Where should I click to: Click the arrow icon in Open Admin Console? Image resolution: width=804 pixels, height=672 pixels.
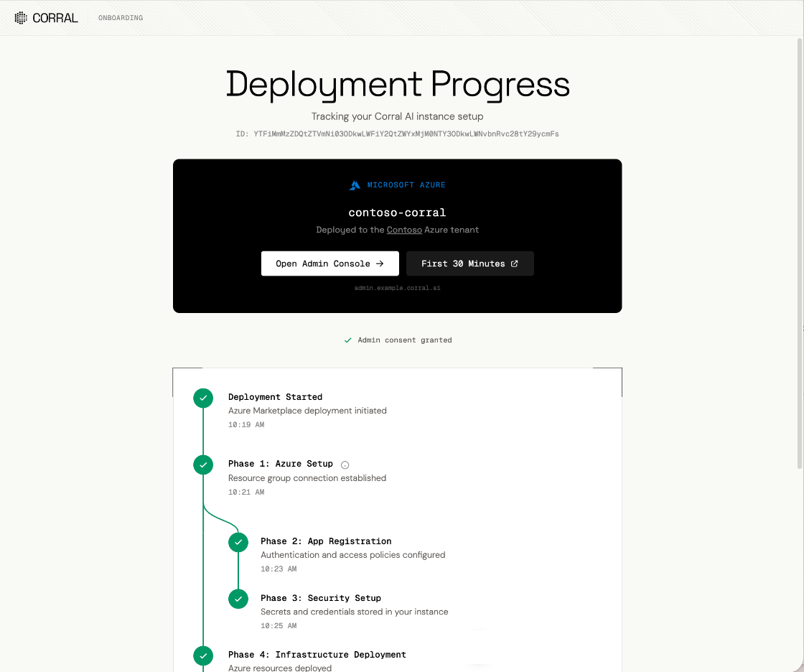[380, 263]
